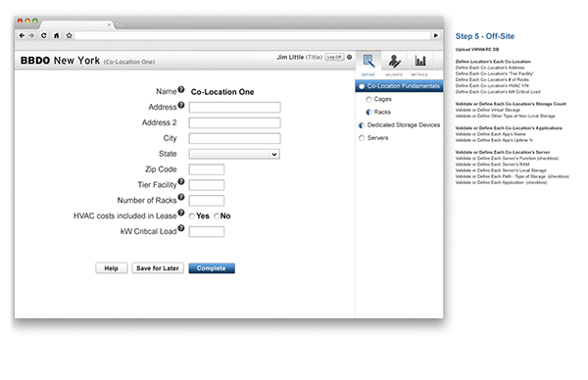Open Dedicated Storage Devices in sidebar

(x=400, y=125)
